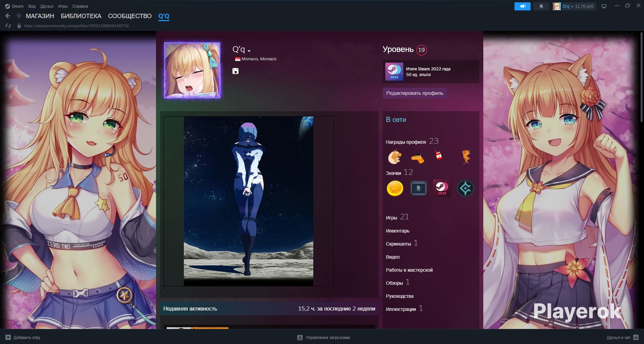
Task: Click the Итоги Steam 2022 года badge title
Action: click(x=428, y=69)
